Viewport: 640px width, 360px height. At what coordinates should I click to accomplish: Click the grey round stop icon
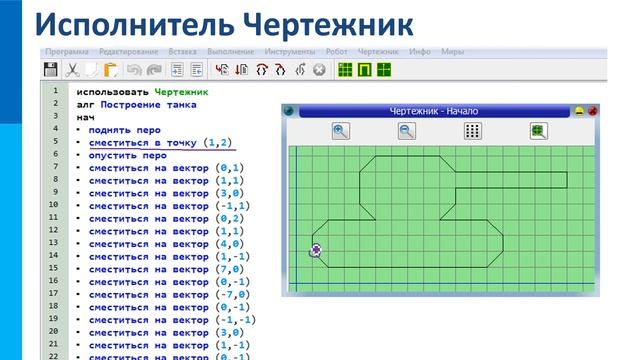(x=319, y=70)
